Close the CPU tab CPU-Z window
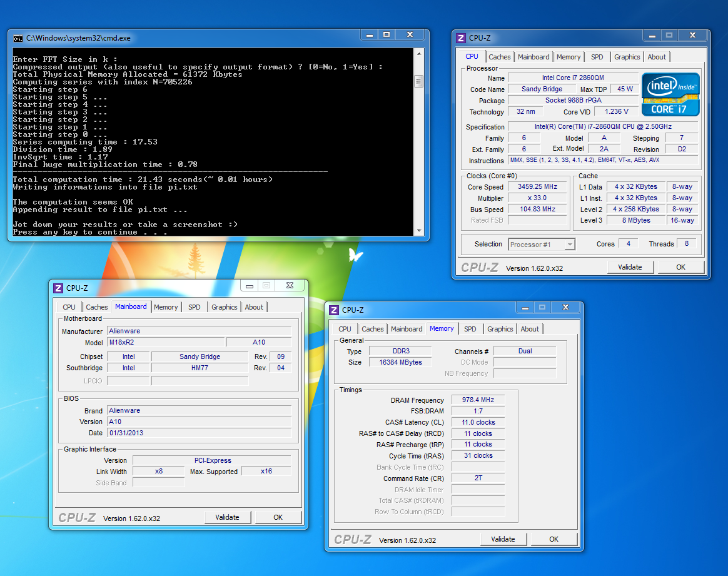The image size is (728, 576). 692,35
